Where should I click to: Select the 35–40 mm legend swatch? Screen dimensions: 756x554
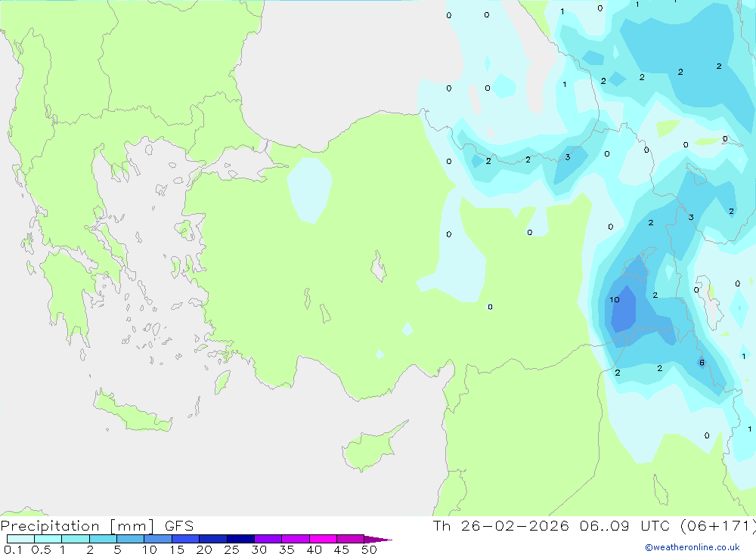(296, 539)
